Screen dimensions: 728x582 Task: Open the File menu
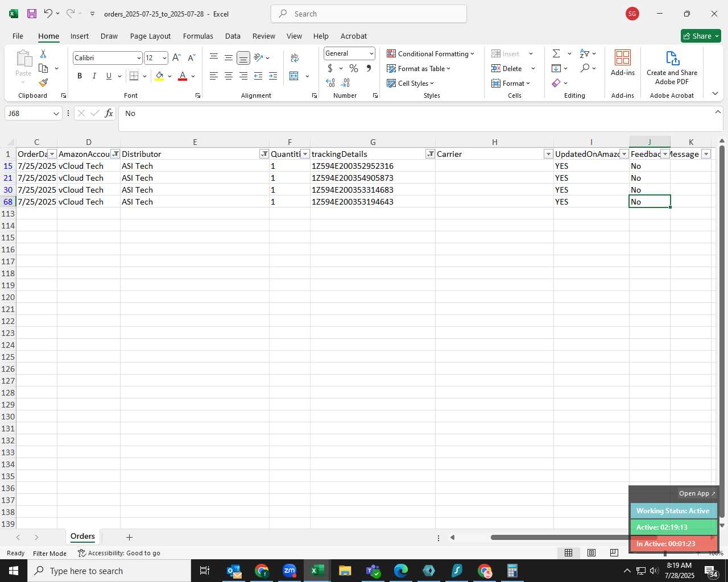coord(18,36)
